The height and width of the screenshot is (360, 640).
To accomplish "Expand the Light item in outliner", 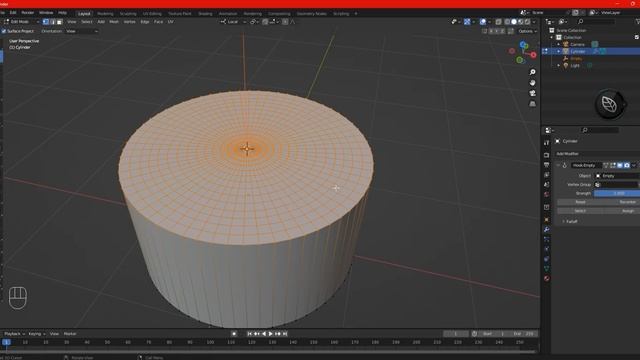I will tap(559, 65).
